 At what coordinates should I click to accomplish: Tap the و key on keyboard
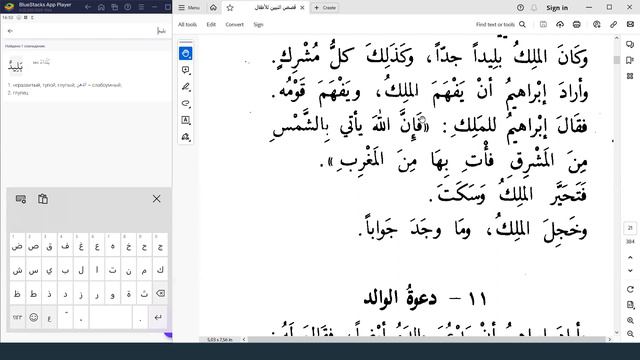[x=113, y=293]
